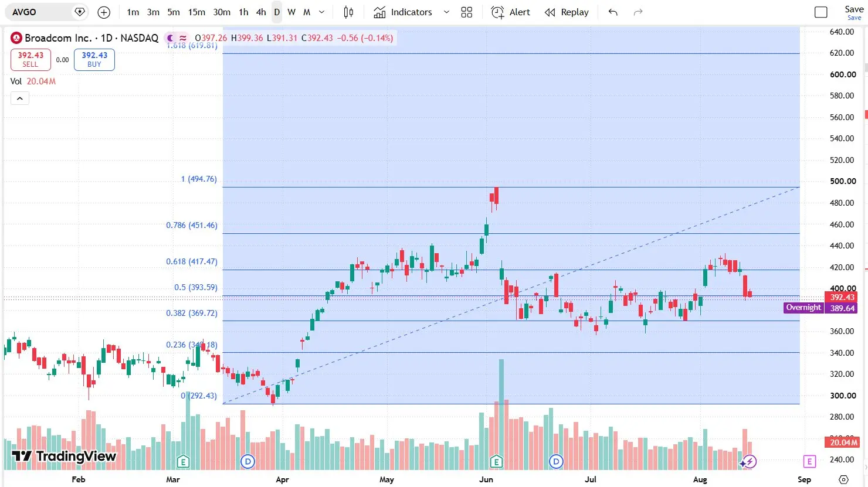Undo the last chart action
Screen dimensions: 868x487
[x=613, y=12]
